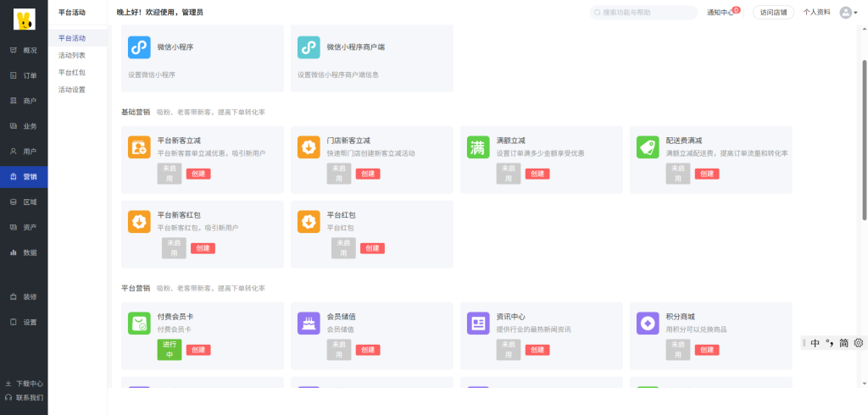This screenshot has height=415, width=868.
Task: Open the 商户 merchants sidebar item
Action: [x=24, y=101]
